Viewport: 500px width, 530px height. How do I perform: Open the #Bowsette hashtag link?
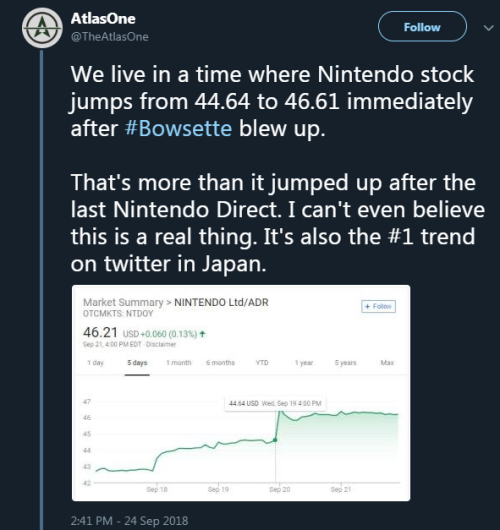pos(178,128)
